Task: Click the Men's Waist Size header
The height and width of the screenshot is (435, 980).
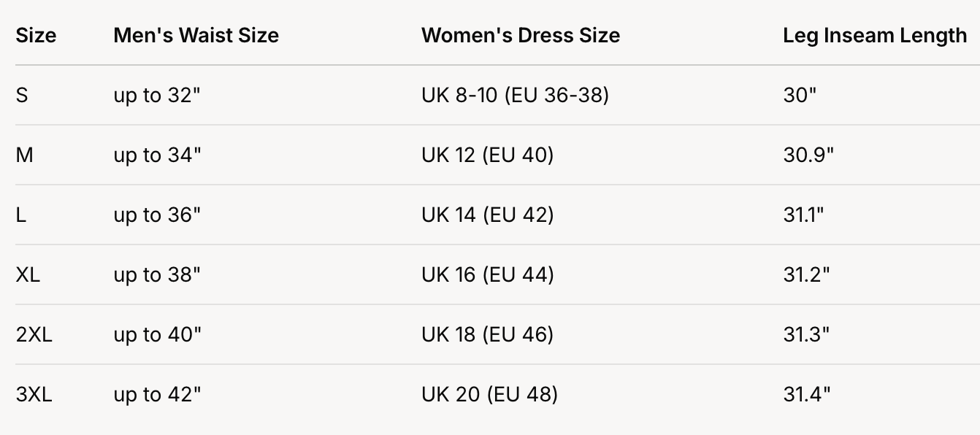Action: 196,35
